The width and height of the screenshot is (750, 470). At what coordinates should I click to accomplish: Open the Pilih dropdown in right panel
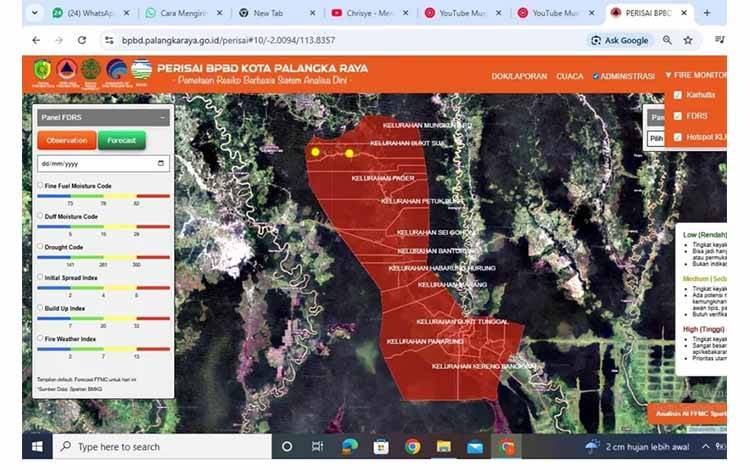656,139
